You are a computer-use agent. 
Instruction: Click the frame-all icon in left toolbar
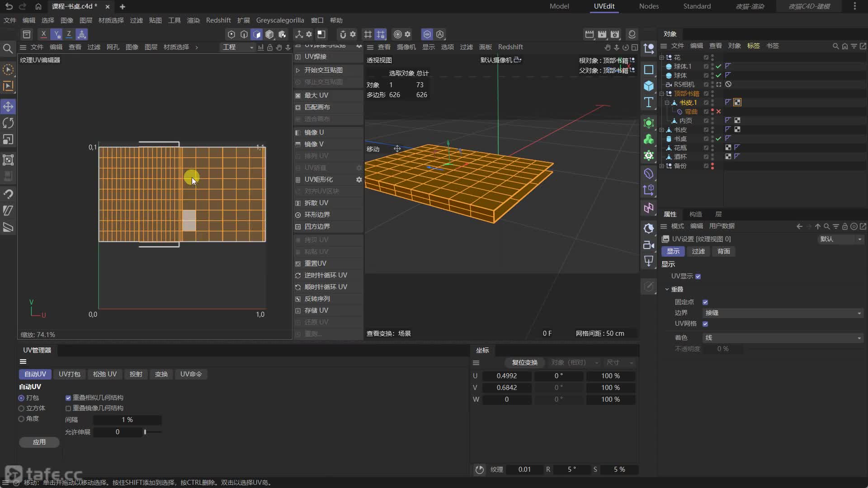pos(8,160)
